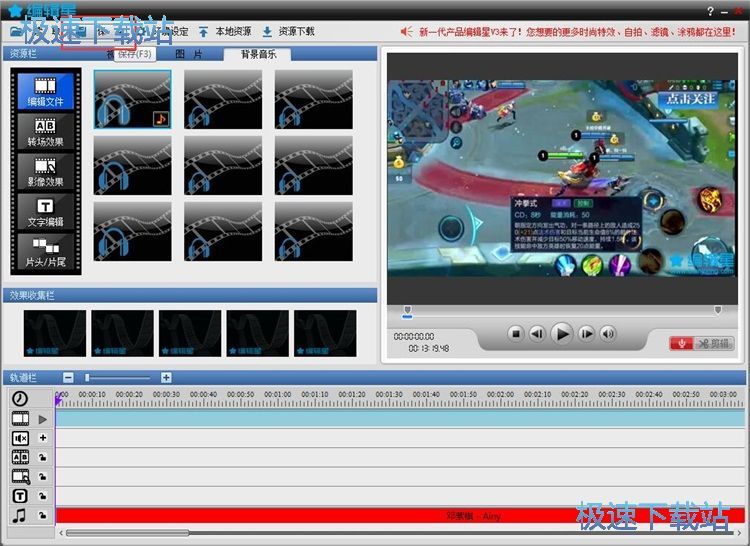
Task: Select last thumbnail in 效果收集栏
Action: click(x=325, y=333)
